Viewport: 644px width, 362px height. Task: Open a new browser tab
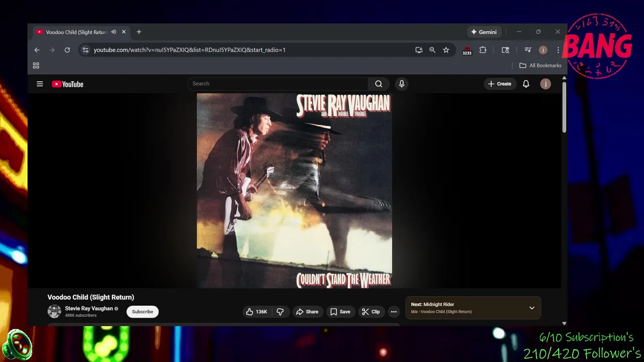click(139, 32)
